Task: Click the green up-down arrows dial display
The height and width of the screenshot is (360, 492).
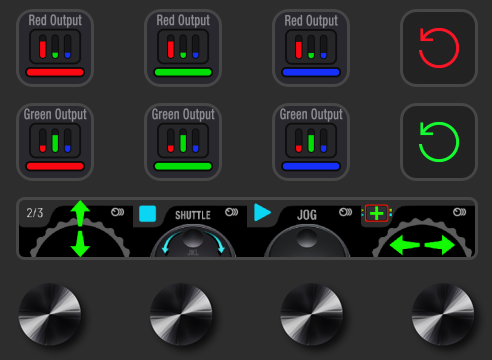Action: pyautogui.click(x=80, y=229)
